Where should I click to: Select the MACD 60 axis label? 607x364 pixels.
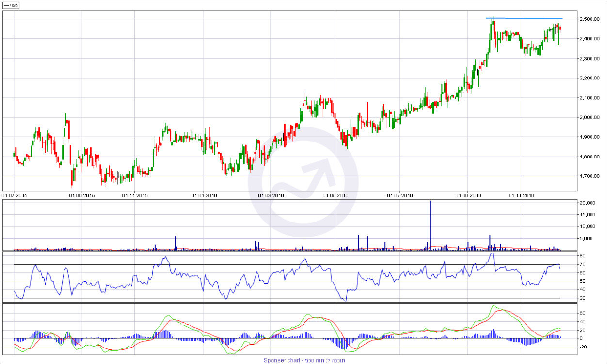(583, 314)
